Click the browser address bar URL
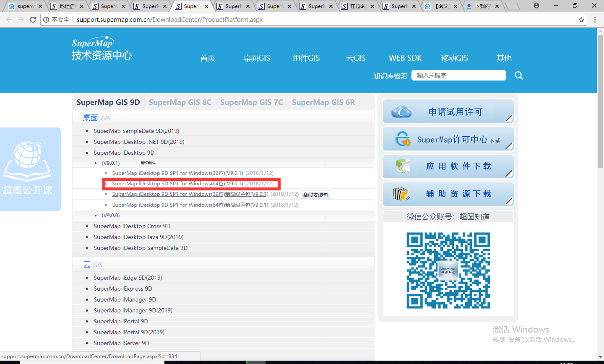Screen dimensions: 604x364 pyautogui.click(x=169, y=20)
